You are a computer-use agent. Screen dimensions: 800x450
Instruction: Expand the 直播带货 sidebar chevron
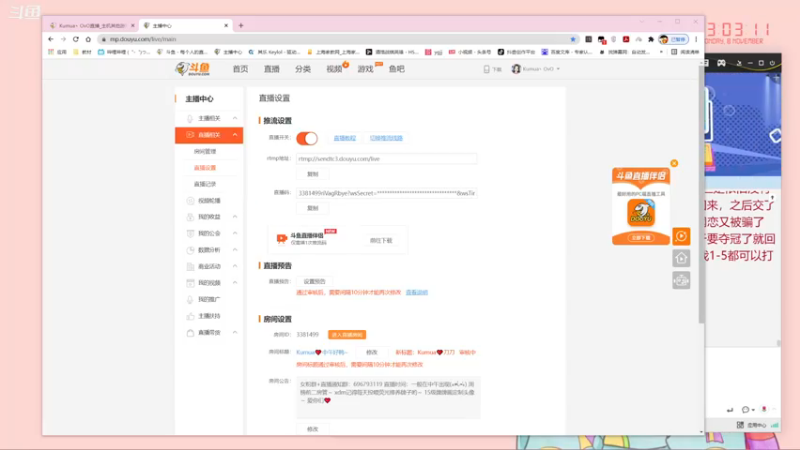(235, 333)
